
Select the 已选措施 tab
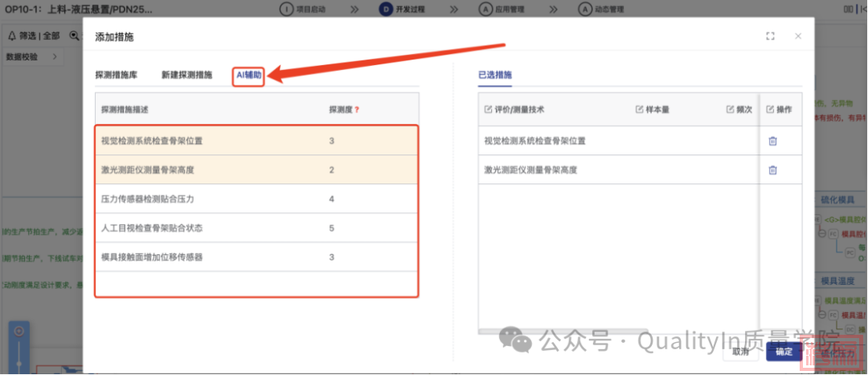point(495,75)
